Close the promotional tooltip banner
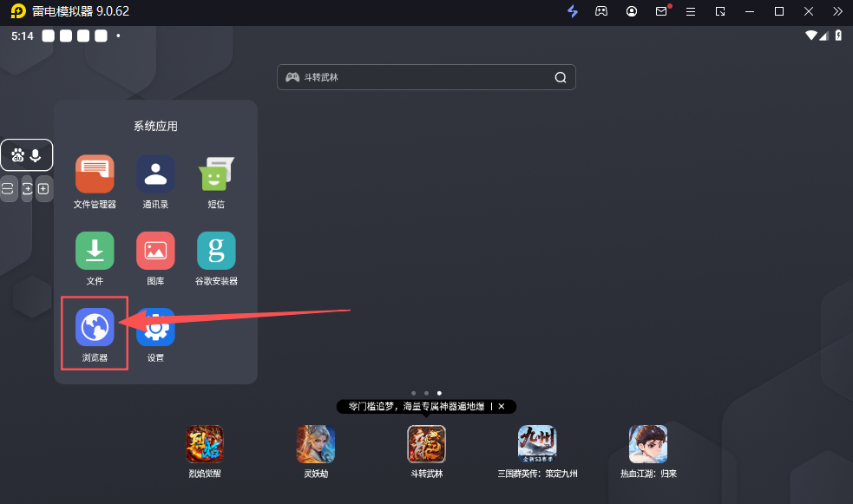 (x=502, y=406)
